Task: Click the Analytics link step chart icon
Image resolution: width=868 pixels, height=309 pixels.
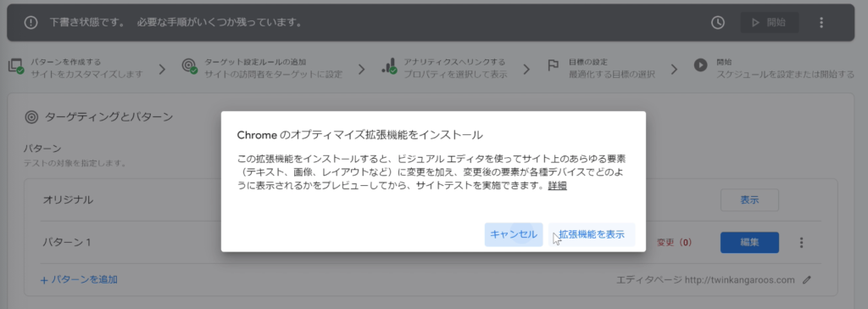Action: point(389,66)
